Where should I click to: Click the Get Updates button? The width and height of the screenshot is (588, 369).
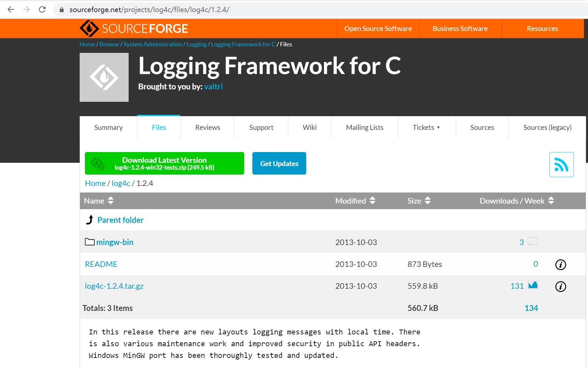pyautogui.click(x=279, y=163)
